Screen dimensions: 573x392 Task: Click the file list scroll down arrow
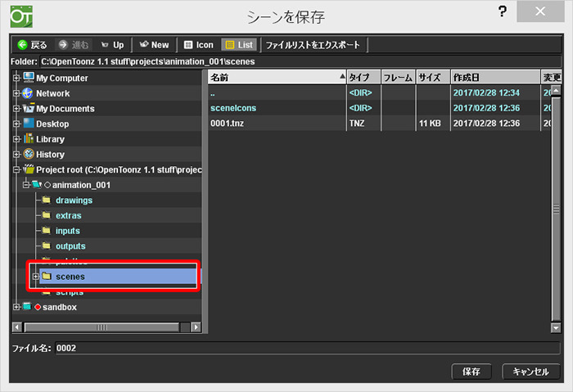coord(556,327)
